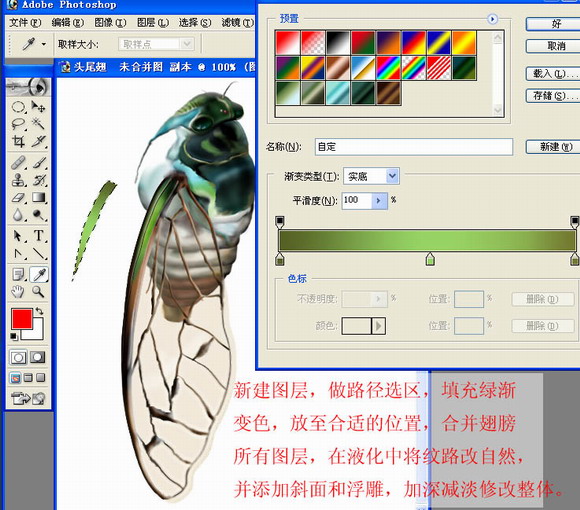Open the eyedropper tool preset picker arrow
The image size is (580, 510).
point(44,44)
